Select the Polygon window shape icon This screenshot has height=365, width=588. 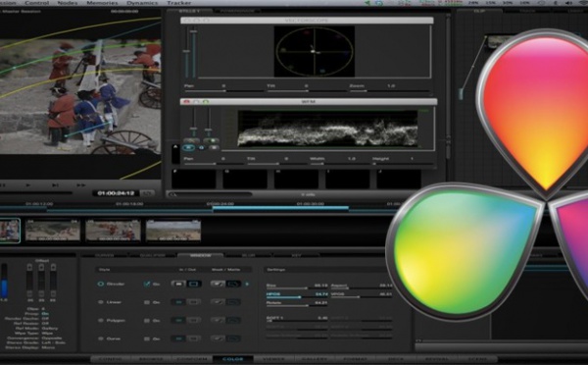tap(101, 320)
